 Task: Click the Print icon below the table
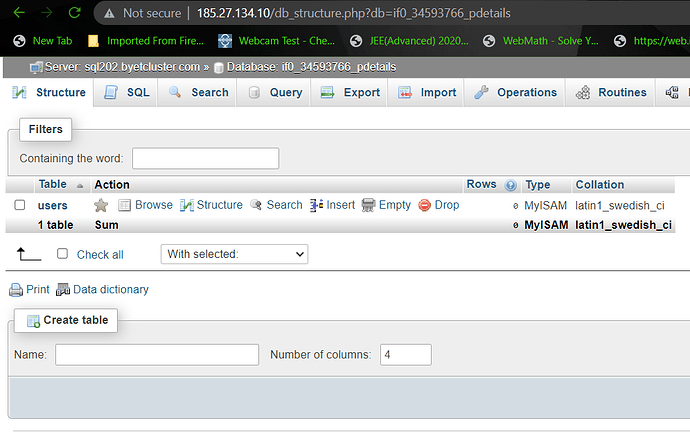[16, 290]
